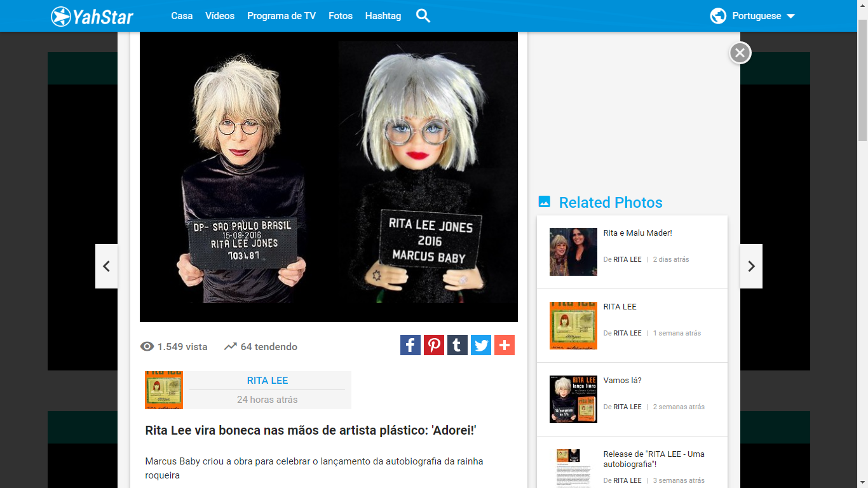Screen dimensions: 868x488
Task: Click the trending arrow beside '64 tendendo'
Action: (230, 346)
